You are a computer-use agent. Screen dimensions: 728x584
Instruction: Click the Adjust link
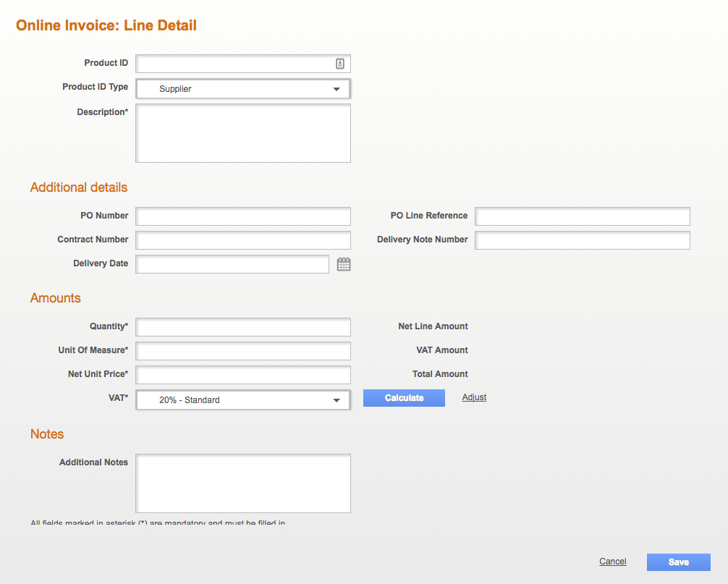point(474,397)
